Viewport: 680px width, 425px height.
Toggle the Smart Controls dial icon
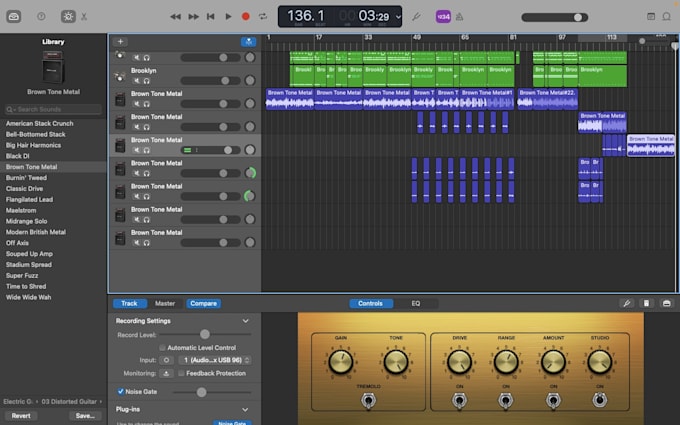coord(68,16)
